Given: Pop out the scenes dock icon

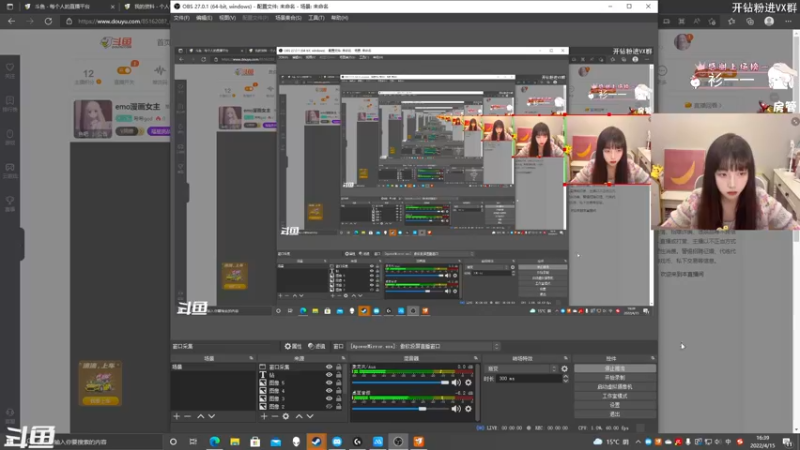Looking at the screenshot, I should pos(251,359).
